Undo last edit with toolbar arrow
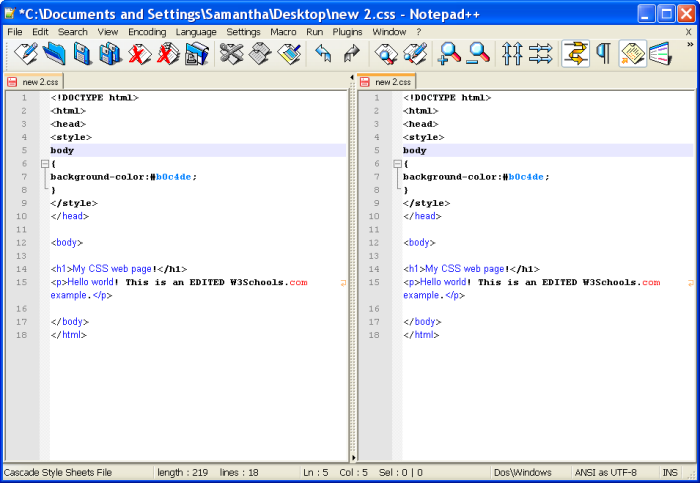 [x=323, y=54]
